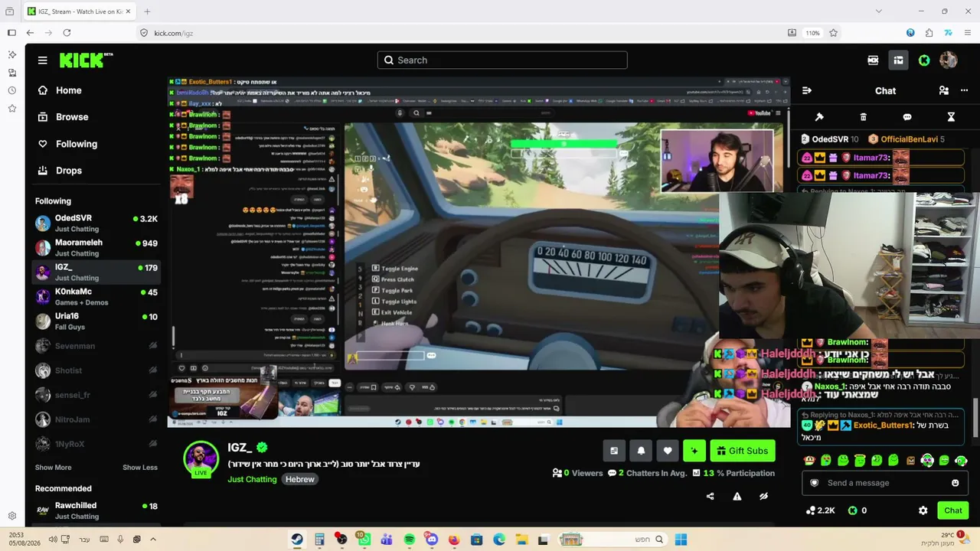Open the chat moderation gavel tool

coord(819,117)
